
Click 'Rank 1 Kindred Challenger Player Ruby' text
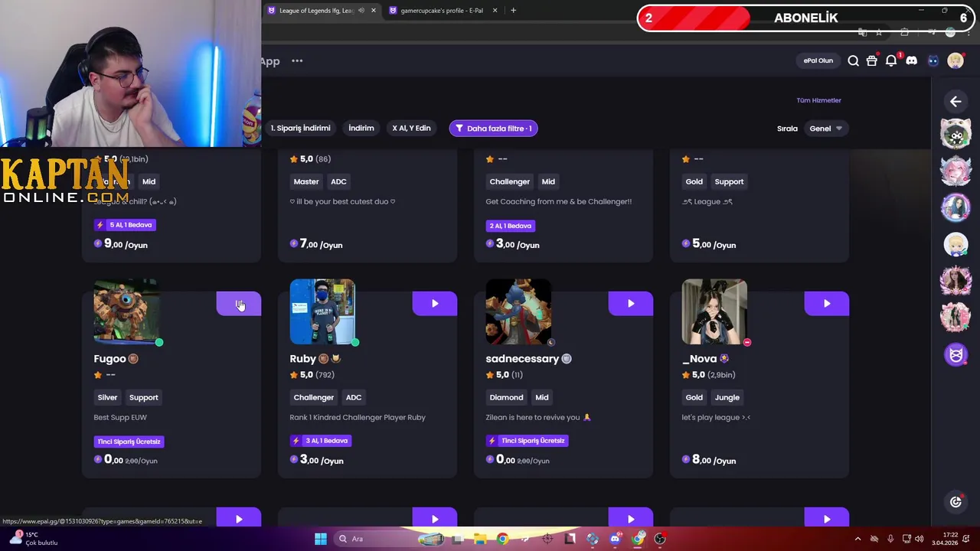(358, 417)
